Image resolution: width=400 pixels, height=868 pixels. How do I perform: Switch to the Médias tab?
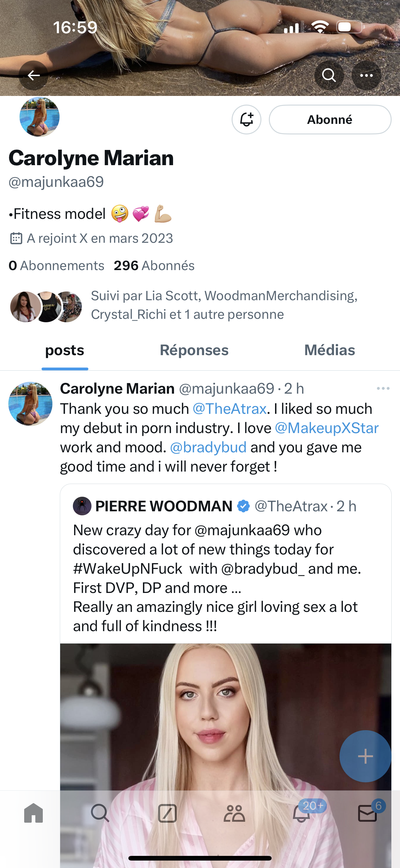click(x=329, y=350)
